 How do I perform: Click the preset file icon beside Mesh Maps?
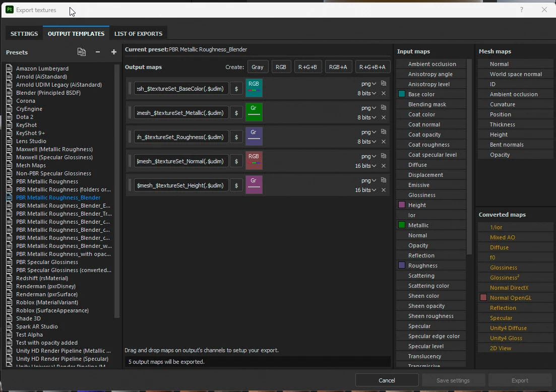9,165
